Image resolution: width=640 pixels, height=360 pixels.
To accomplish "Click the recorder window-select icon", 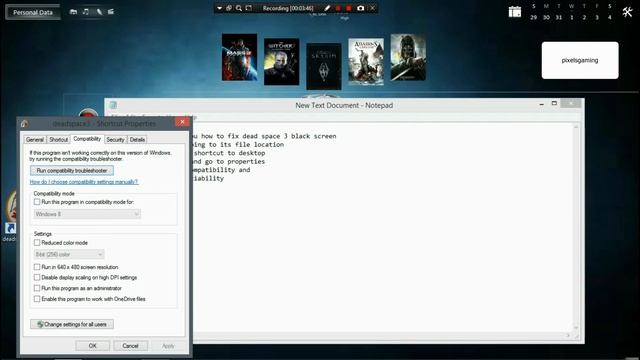I will (x=229, y=8).
